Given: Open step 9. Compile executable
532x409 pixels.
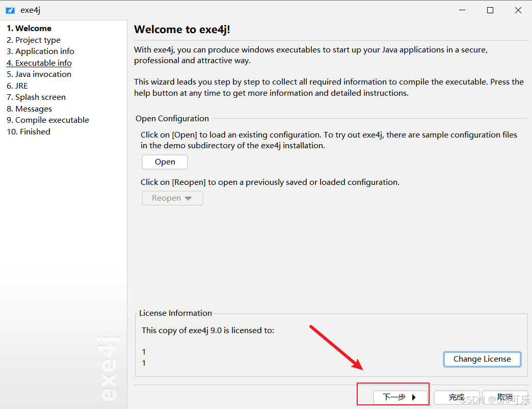Looking at the screenshot, I should tap(48, 120).
